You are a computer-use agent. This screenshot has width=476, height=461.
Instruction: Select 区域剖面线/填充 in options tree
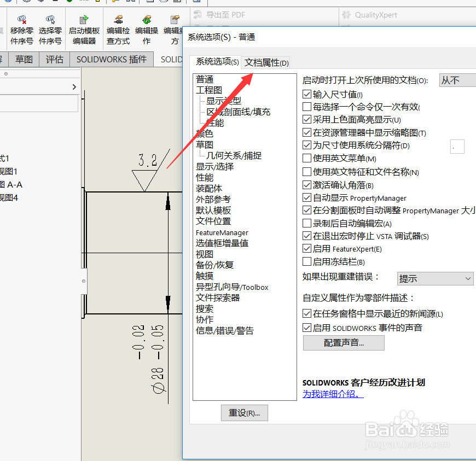pos(239,112)
